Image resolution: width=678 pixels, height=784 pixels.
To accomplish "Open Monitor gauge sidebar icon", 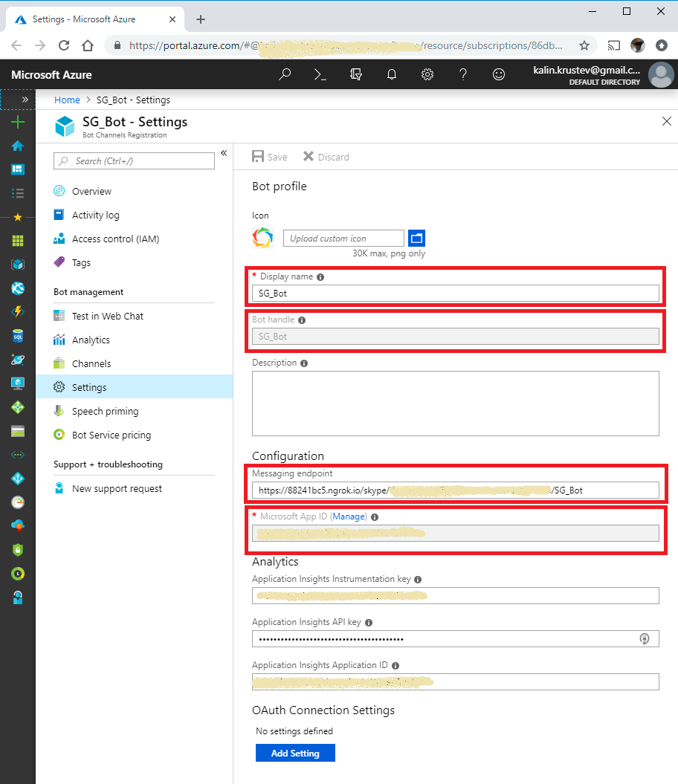I will point(18,502).
